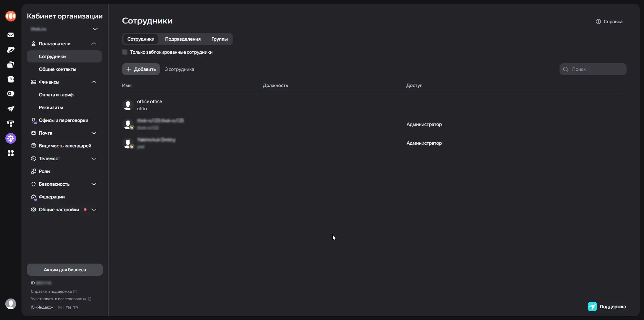Viewport: 644px width, 320px height.
Task: Open Yandex Mail icon in left rail
Action: [x=11, y=35]
